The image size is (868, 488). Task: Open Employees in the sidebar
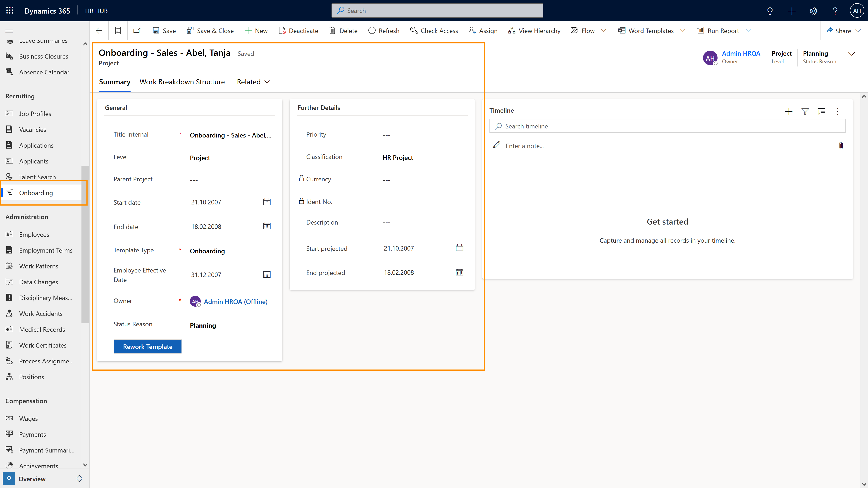[x=34, y=235]
